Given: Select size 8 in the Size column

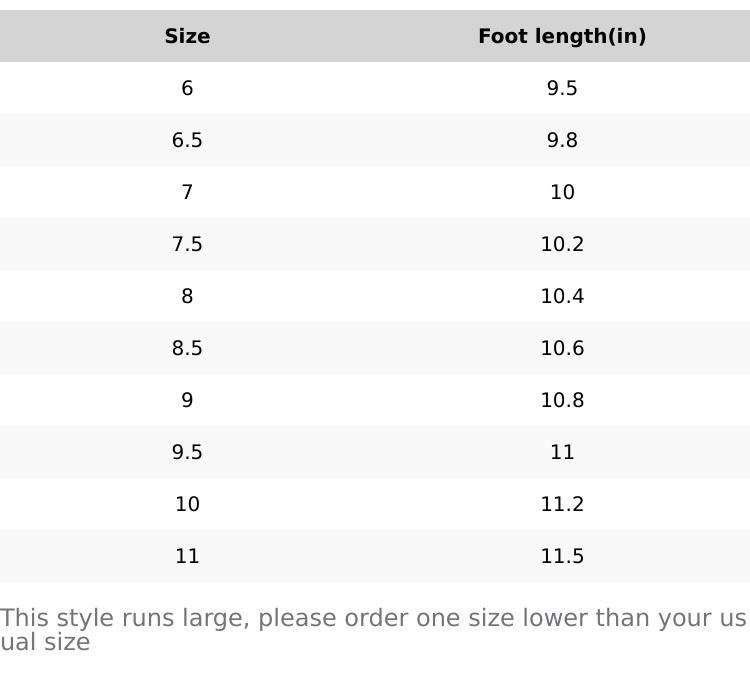Looking at the screenshot, I should point(187,297).
